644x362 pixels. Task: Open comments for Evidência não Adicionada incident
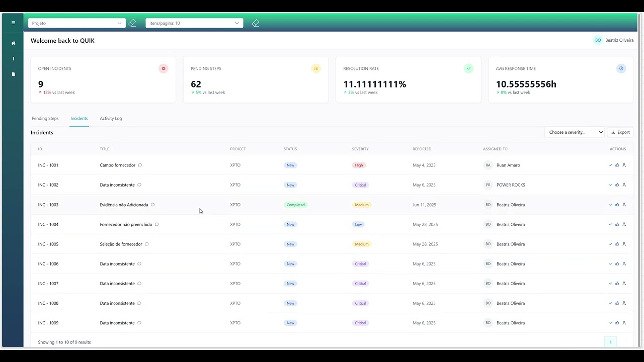click(153, 205)
